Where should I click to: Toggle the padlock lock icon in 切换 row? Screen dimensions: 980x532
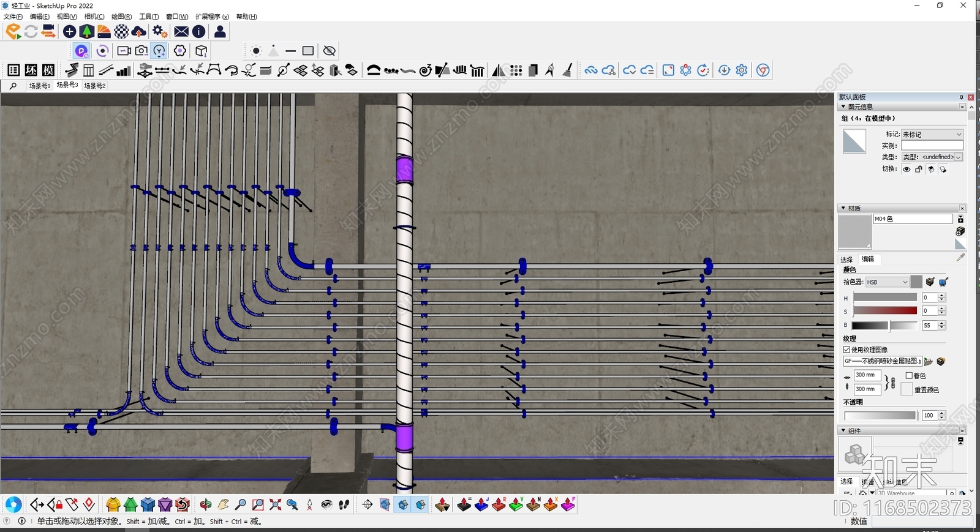[919, 170]
